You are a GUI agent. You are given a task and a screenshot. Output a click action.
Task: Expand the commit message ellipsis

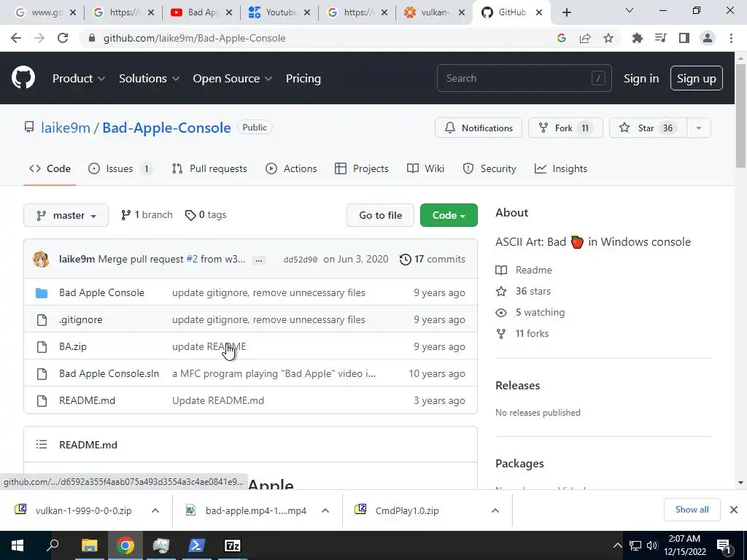(x=259, y=260)
